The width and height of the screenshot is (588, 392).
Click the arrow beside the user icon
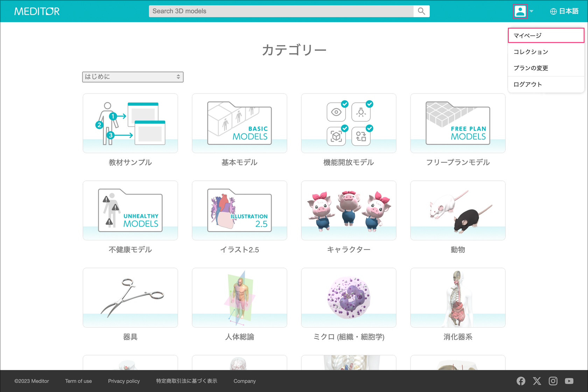pyautogui.click(x=532, y=11)
